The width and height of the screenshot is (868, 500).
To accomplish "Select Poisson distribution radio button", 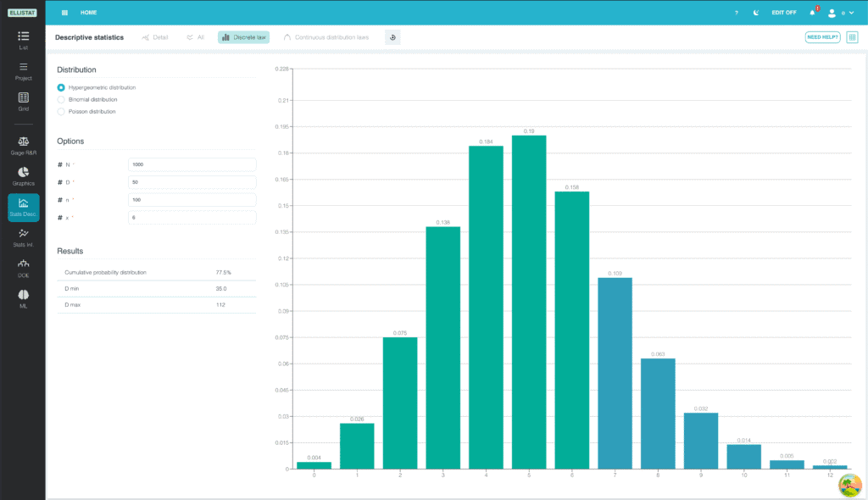I will (x=61, y=111).
